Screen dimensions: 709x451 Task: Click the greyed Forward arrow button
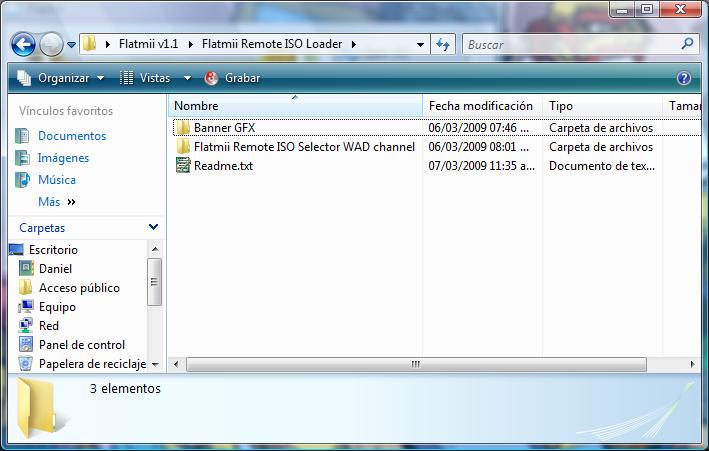51,44
